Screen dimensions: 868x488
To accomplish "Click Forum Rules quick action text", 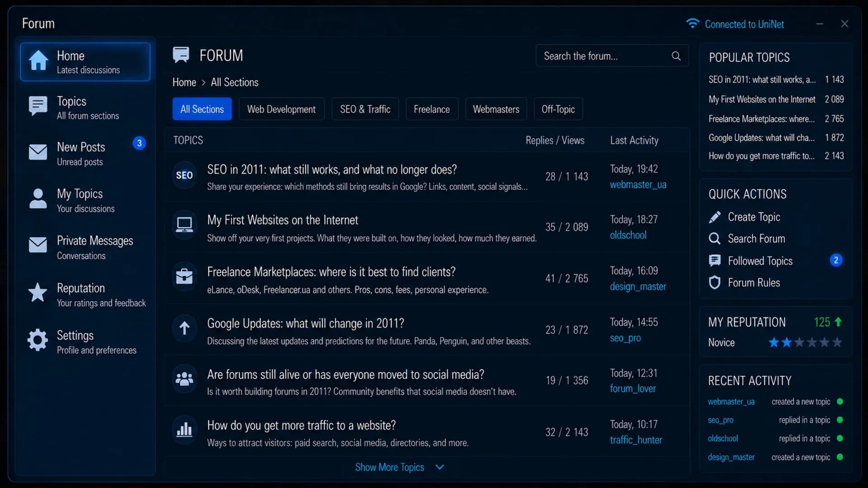I will pyautogui.click(x=754, y=283).
